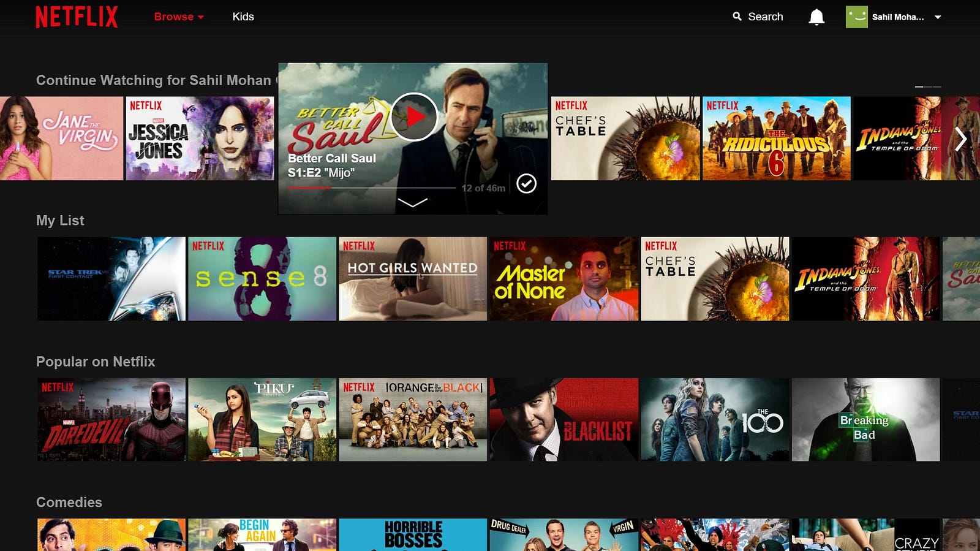Image resolution: width=980 pixels, height=551 pixels.
Task: Advance the Continue Watching row with the right arrow
Action: pyautogui.click(x=961, y=140)
